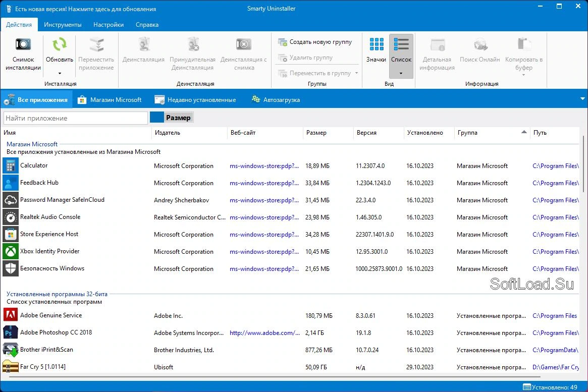Image resolution: width=588 pixels, height=392 pixels.
Task: Select the Calculator app icon
Action: [11, 165]
